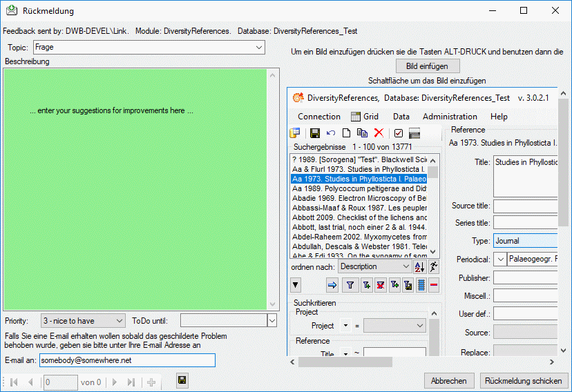This screenshot has height=392, width=572.
Task: Click the blue undo arrow icon
Action: (331, 133)
